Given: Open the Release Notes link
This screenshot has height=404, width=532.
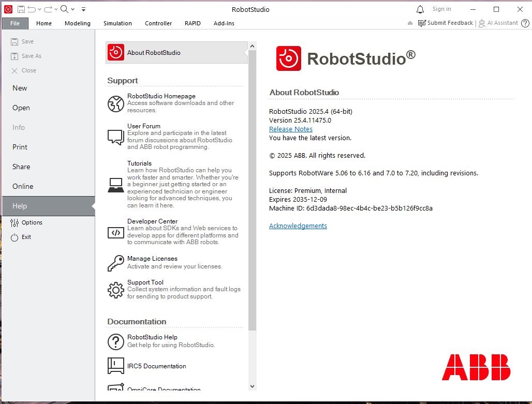Looking at the screenshot, I should pyautogui.click(x=291, y=129).
